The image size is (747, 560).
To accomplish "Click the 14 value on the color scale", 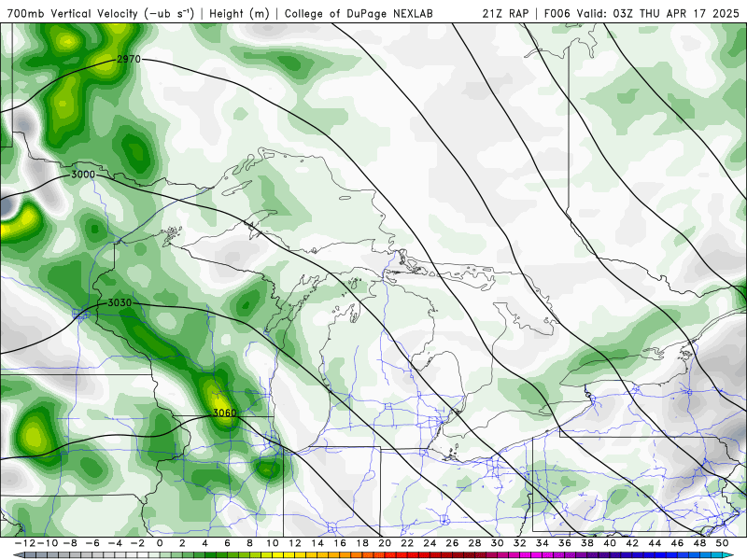I will pos(317,543).
